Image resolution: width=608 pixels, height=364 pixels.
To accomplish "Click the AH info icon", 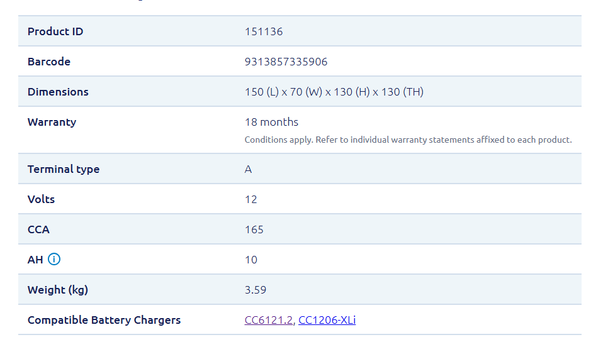I will click(54, 260).
